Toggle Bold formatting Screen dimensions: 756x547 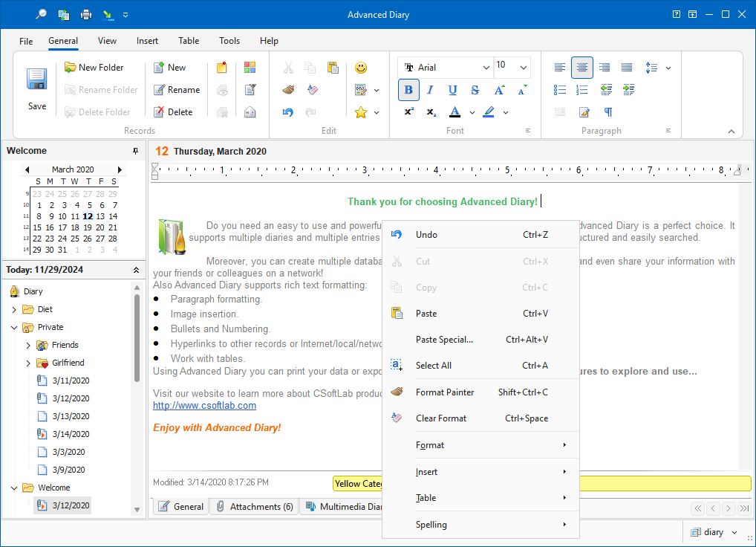[x=408, y=90]
